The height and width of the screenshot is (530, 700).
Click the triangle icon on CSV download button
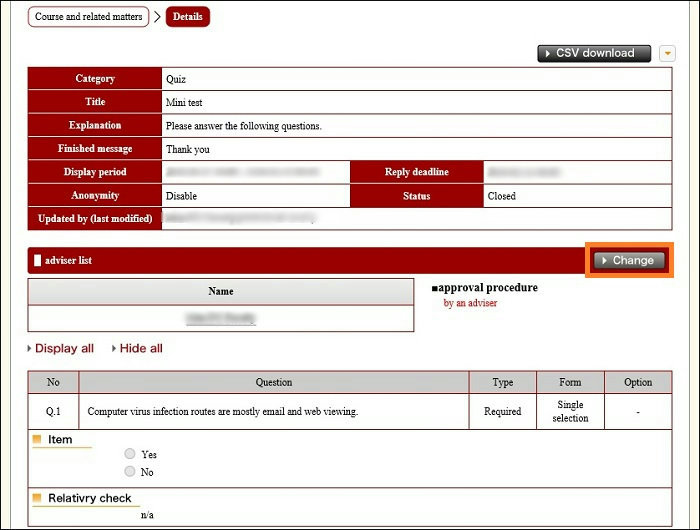click(x=547, y=53)
